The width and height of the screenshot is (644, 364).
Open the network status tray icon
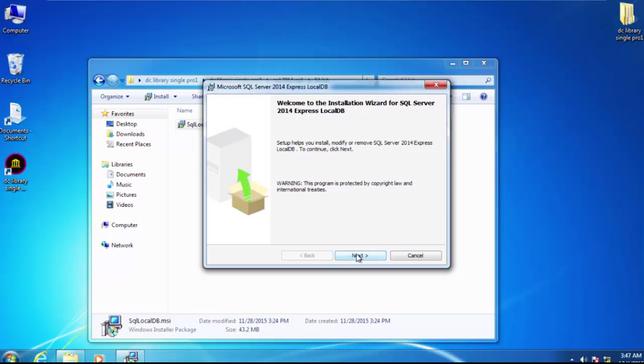click(x=607, y=360)
